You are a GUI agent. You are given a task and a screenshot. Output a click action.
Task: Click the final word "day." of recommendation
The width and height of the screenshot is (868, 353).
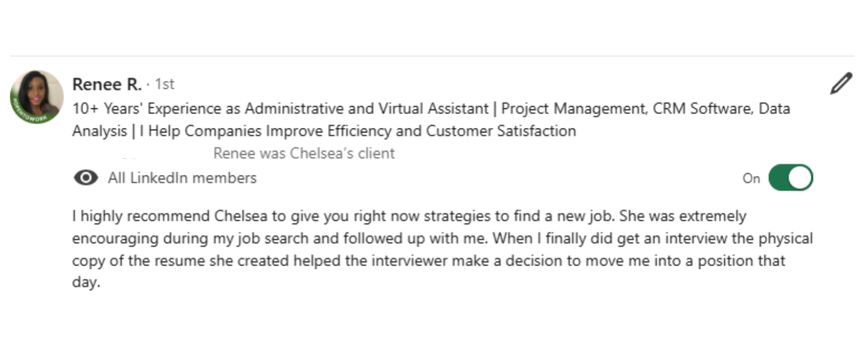(x=86, y=283)
